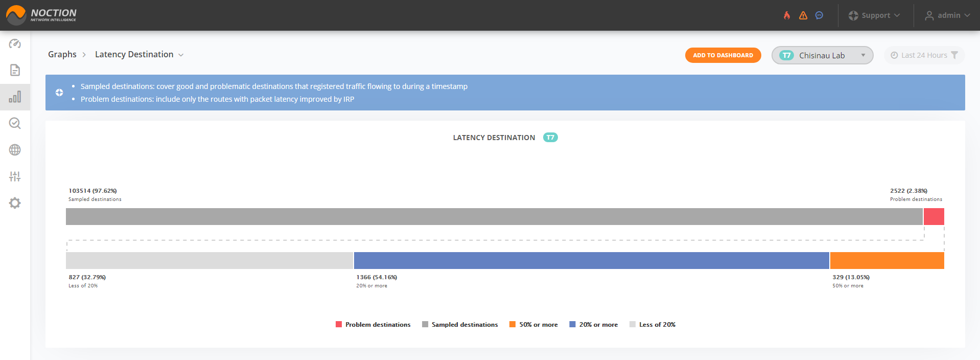
Task: Click the red problem destinations bar segment
Action: (x=934, y=216)
